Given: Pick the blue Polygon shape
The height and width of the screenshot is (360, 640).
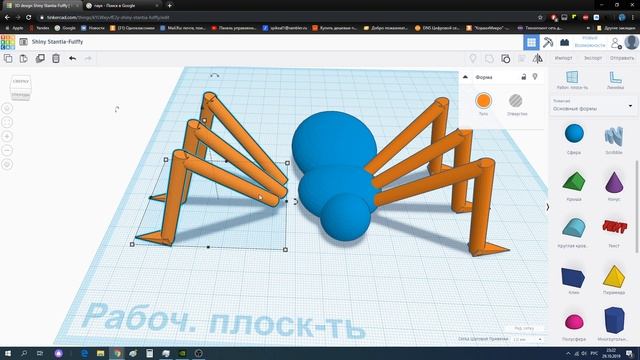Looking at the screenshot, I should [x=614, y=320].
